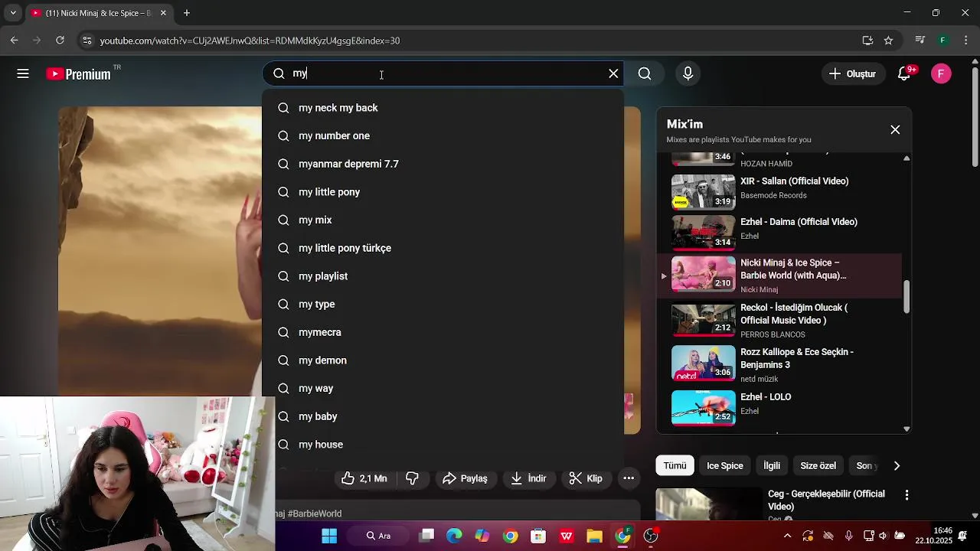Open Windows Start menu
The image size is (980, 551).
[329, 536]
